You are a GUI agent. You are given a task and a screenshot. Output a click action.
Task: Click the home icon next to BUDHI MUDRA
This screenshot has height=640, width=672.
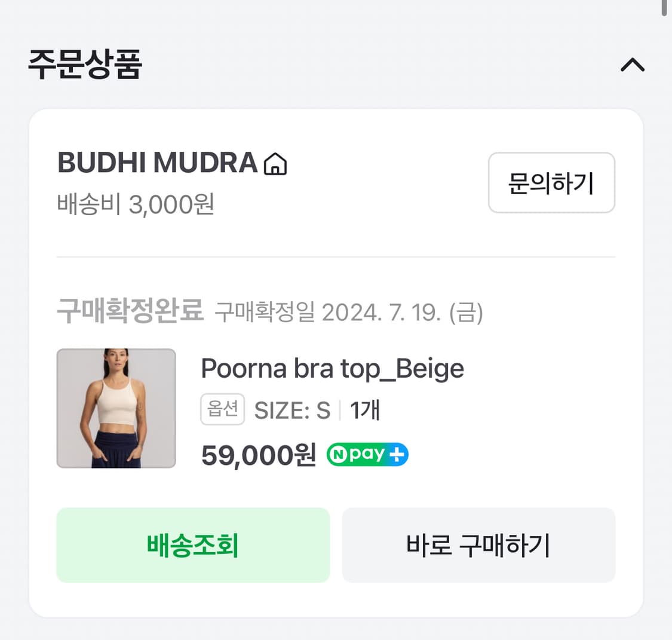[x=276, y=163]
